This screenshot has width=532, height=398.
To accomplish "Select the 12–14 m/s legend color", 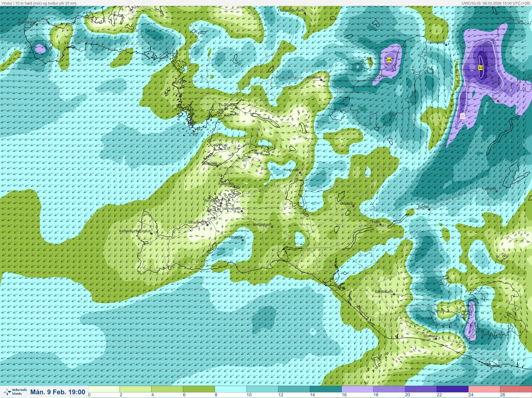I will coord(294,389).
